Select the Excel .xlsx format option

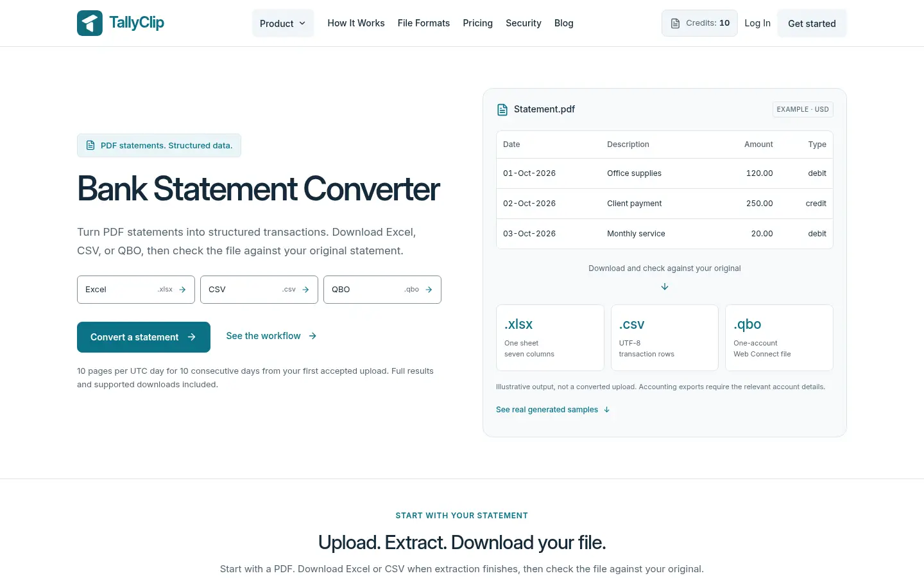click(136, 290)
